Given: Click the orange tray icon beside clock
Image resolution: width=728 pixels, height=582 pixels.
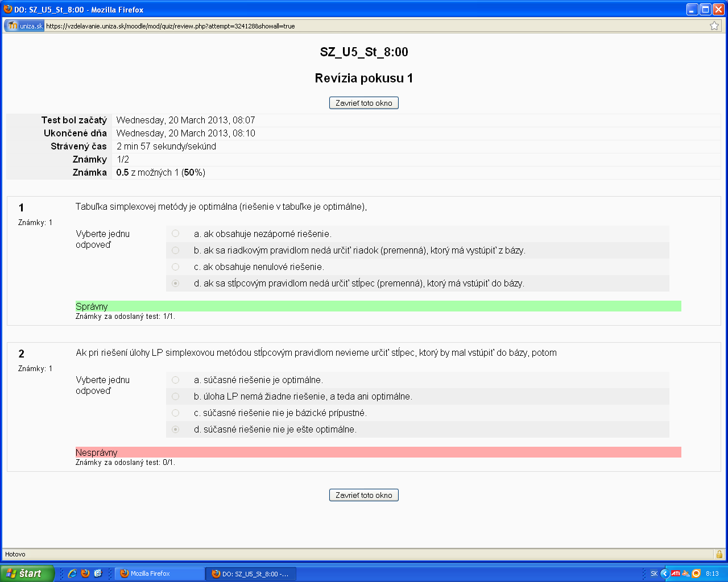Looking at the screenshot, I should point(696,573).
